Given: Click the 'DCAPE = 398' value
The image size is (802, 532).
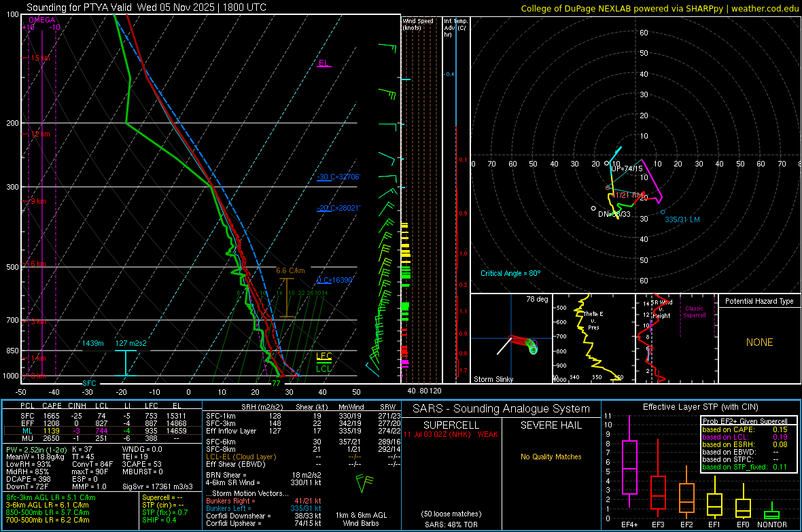Looking at the screenshot, I should point(28,479).
